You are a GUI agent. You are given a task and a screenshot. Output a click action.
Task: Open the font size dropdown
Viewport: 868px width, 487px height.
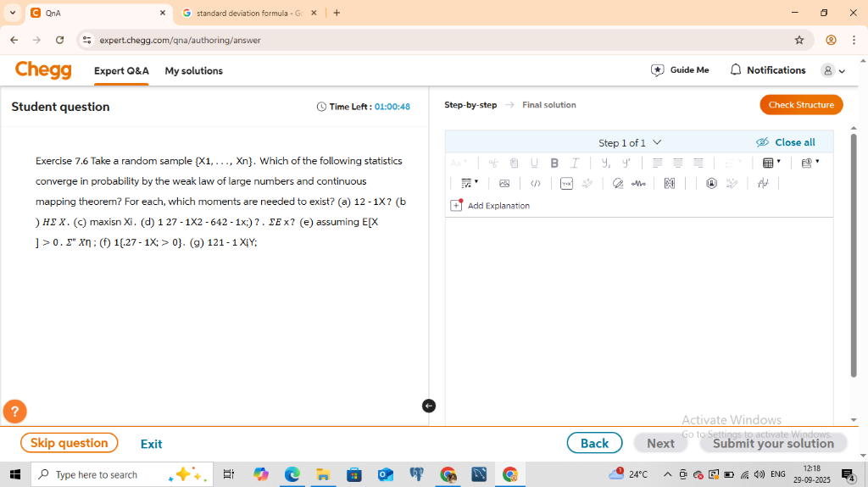459,163
